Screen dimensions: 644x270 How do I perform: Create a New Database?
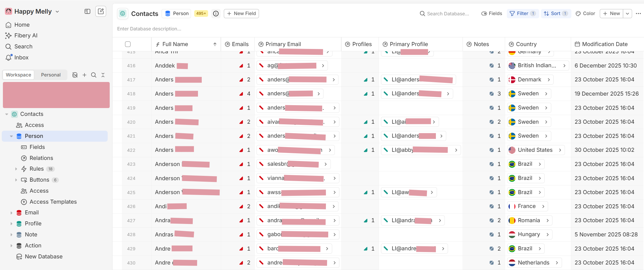point(43,256)
